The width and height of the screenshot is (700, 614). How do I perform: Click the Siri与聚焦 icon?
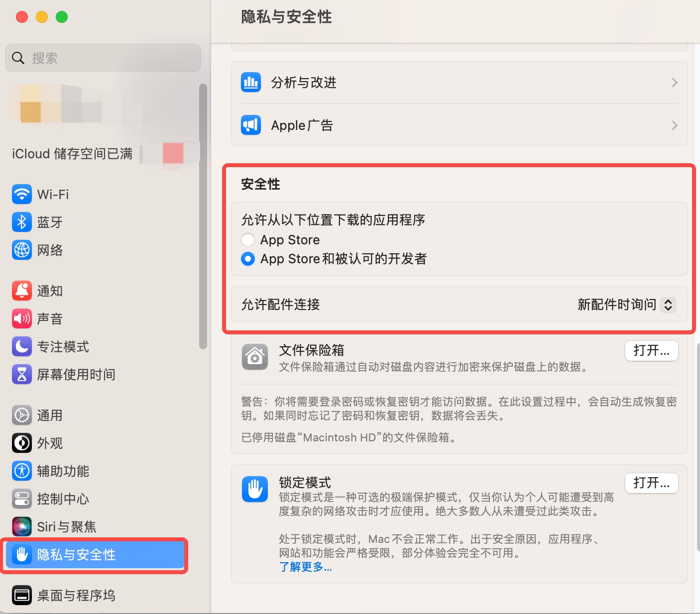pos(22,526)
